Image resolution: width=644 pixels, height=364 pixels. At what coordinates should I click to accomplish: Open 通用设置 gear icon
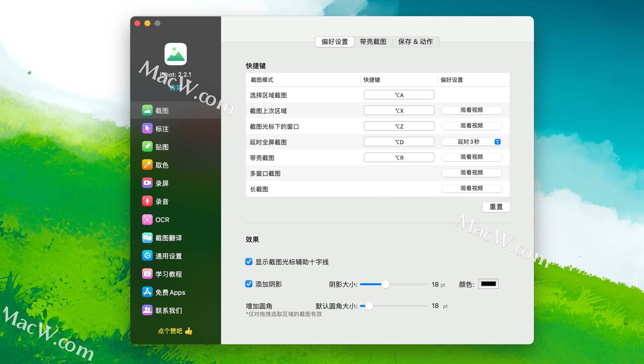pyautogui.click(x=147, y=256)
